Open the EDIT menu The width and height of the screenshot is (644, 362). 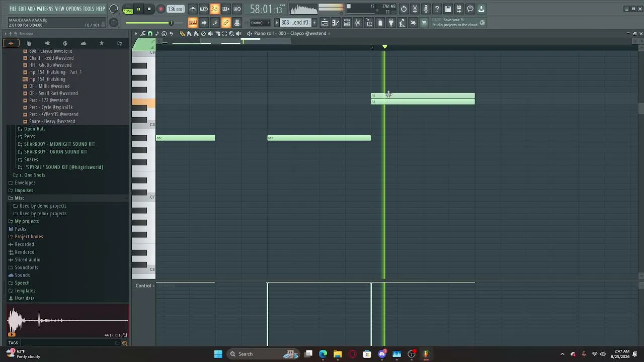(23, 9)
